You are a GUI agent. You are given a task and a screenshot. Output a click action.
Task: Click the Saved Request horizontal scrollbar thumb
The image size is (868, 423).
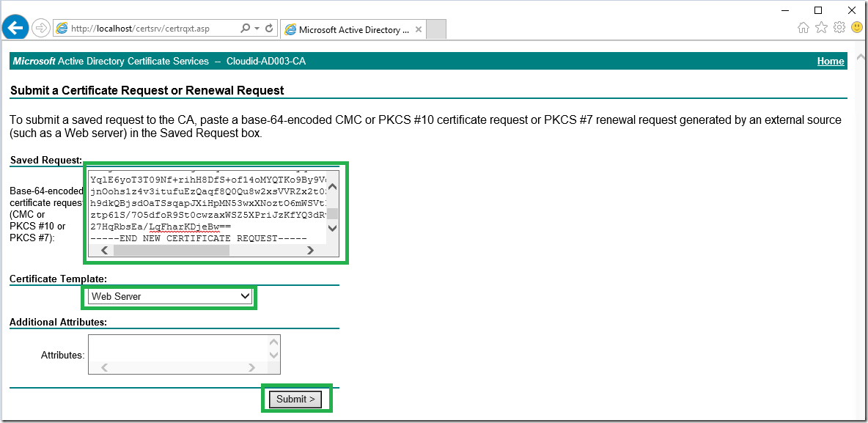tap(171, 251)
